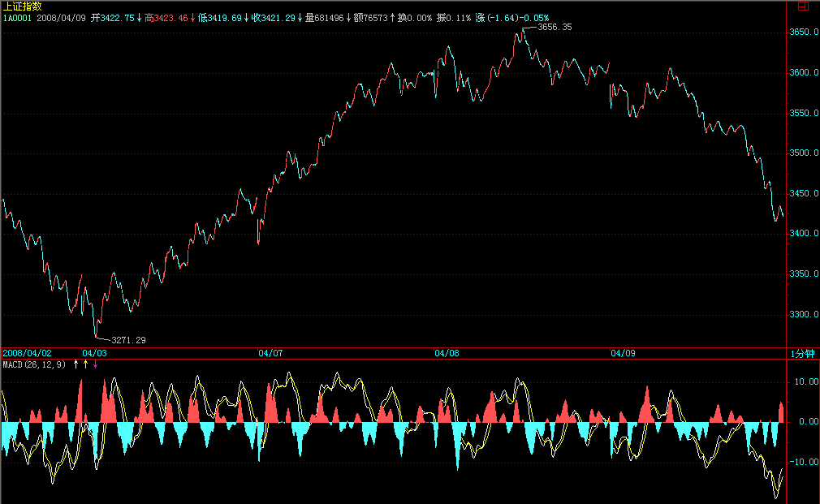820x504 pixels.
Task: Click the magenta down arrow next to MACD
Action: (x=95, y=364)
